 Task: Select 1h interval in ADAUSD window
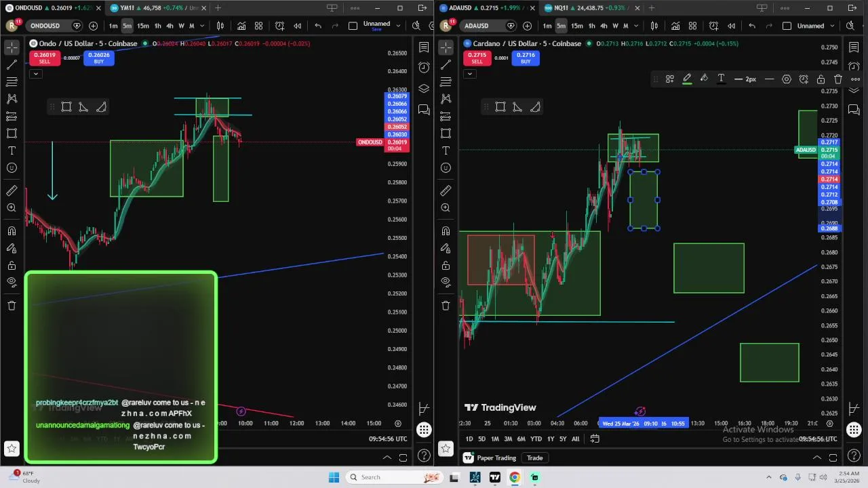pos(591,26)
